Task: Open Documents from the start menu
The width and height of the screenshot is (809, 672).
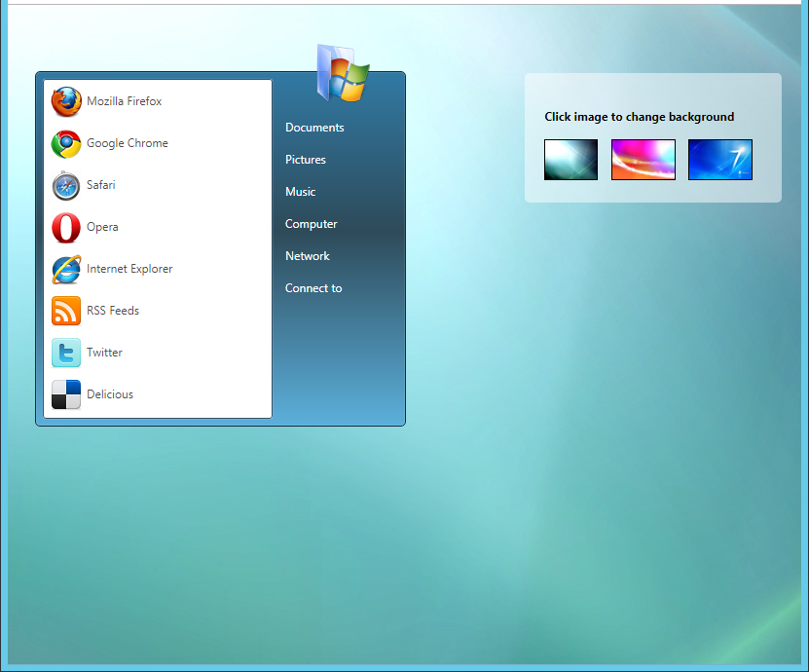Action: [314, 128]
